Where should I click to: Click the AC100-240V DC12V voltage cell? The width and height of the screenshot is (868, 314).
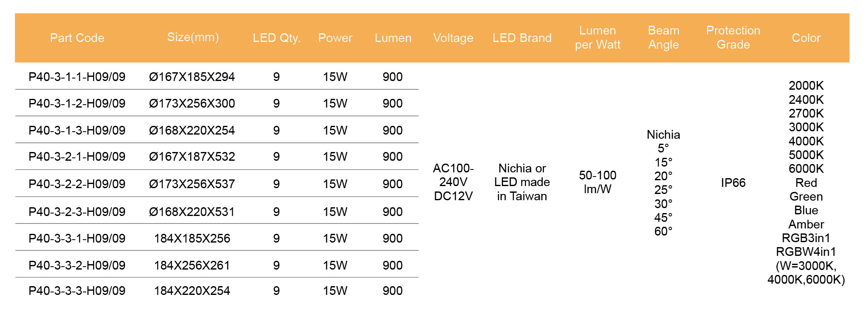point(453,182)
